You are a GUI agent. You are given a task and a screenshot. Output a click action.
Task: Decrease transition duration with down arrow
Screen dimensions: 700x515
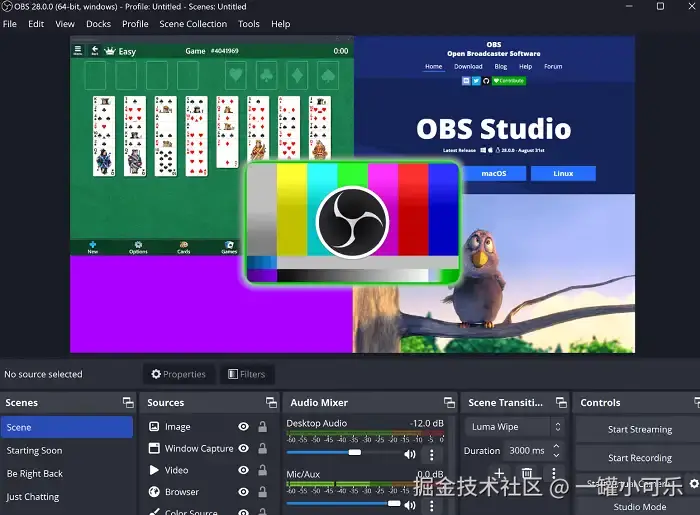pyautogui.click(x=556, y=455)
